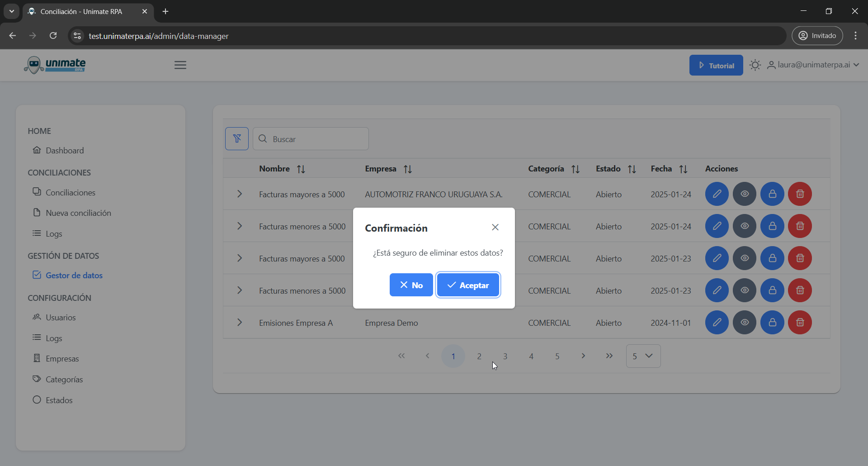868x466 pixels.
Task: Edit the Emisiones Empresa A row
Action: [x=717, y=323]
